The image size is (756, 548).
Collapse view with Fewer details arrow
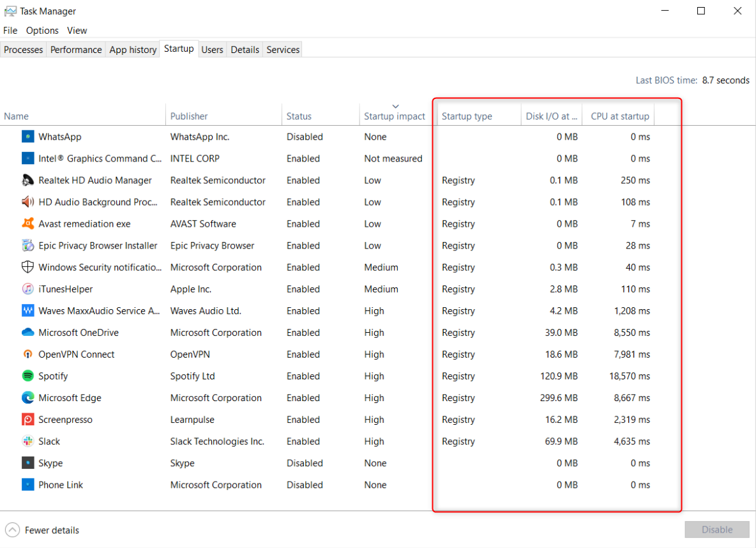pos(13,529)
